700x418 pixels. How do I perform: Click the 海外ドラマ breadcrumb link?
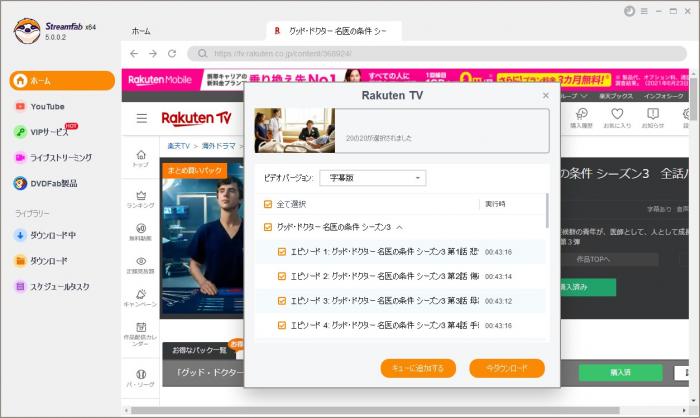[218, 146]
